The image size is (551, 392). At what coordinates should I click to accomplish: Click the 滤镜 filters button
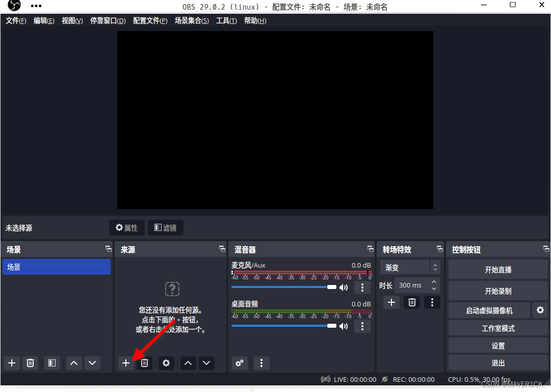[x=166, y=228]
